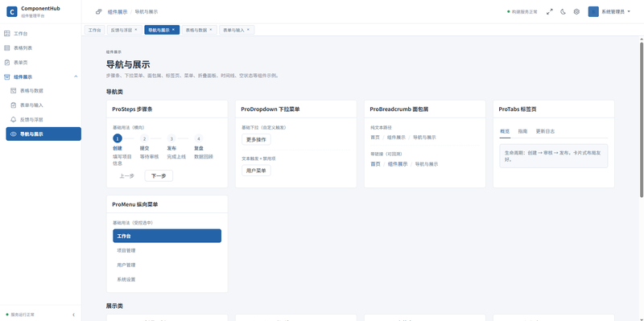Collapse the 组件展示 sidebar group
This screenshot has height=321, width=644.
click(76, 76)
